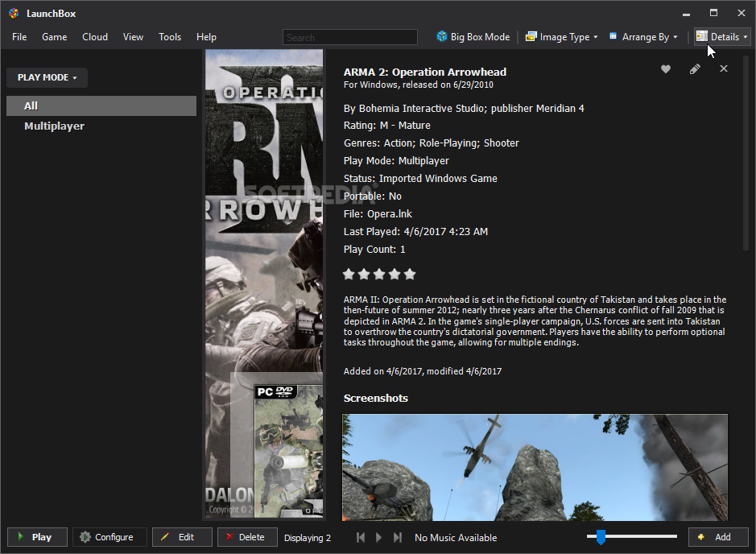Viewport: 756px width, 554px height.
Task: Click the Play button
Action: pos(37,537)
